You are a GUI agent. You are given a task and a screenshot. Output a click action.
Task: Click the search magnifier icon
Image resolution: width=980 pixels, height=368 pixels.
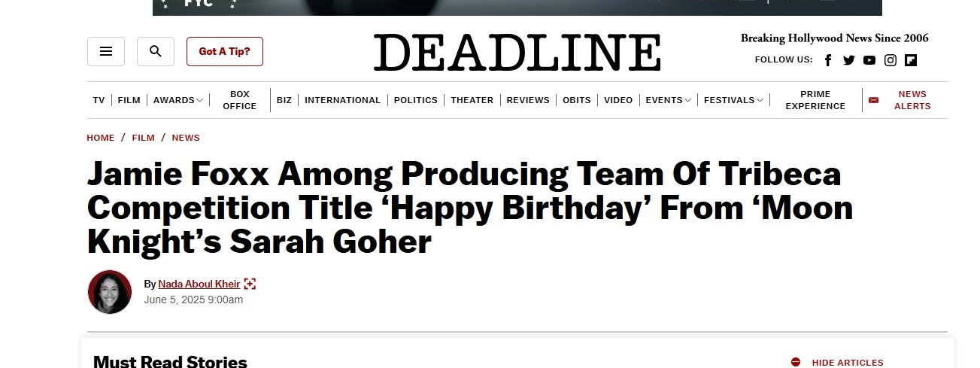[156, 51]
